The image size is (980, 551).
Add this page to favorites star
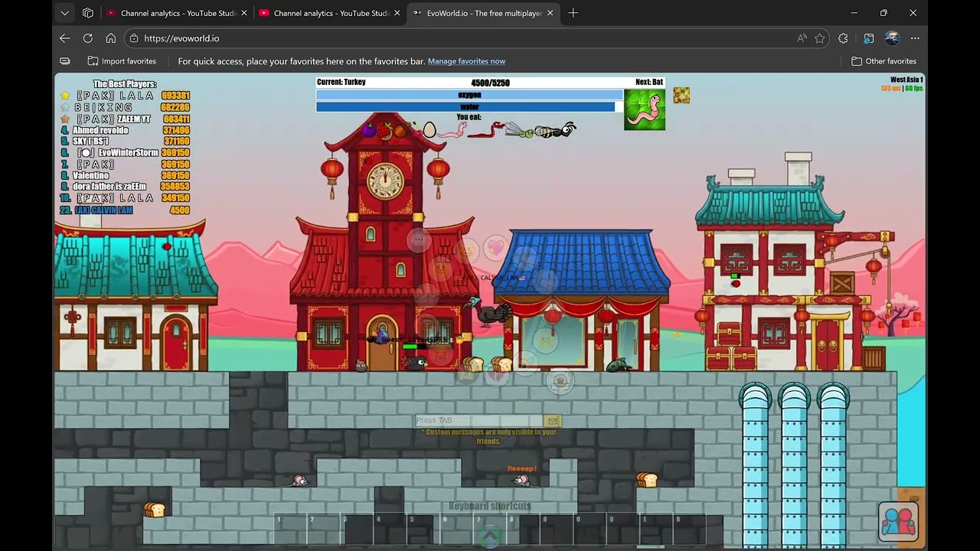point(820,38)
